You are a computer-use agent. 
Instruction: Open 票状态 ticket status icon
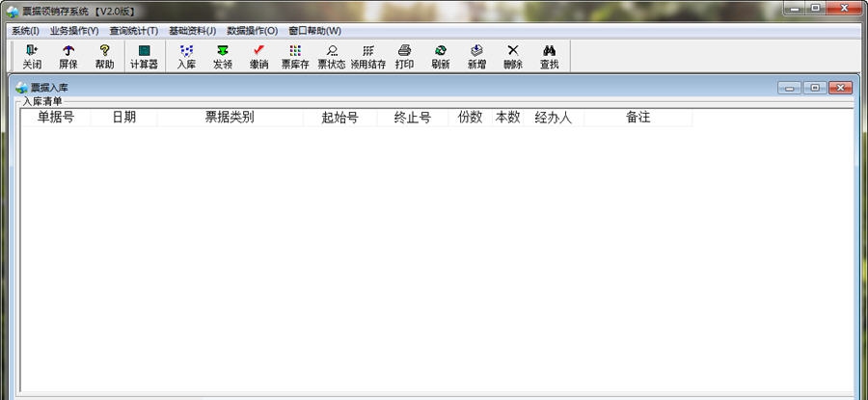(x=332, y=57)
